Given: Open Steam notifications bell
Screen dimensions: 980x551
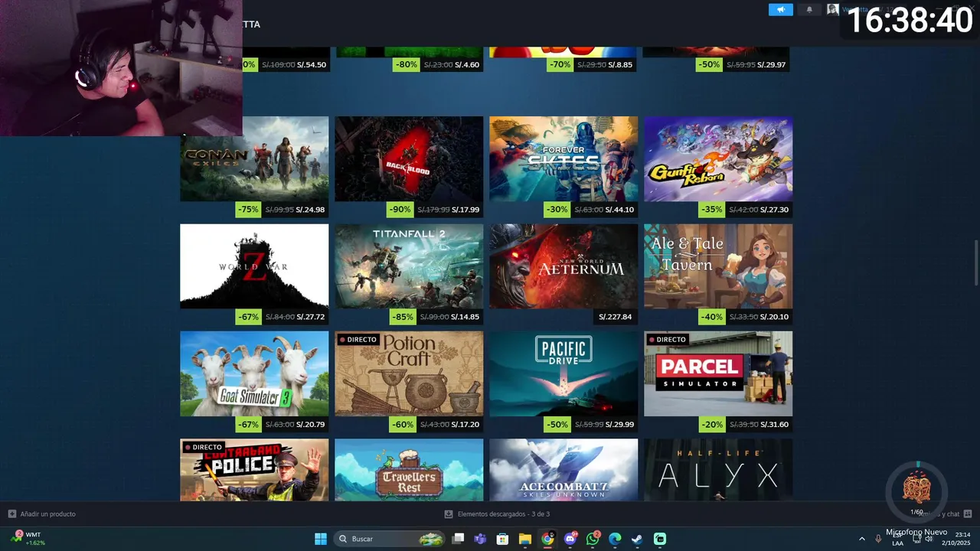Looking at the screenshot, I should click(809, 10).
